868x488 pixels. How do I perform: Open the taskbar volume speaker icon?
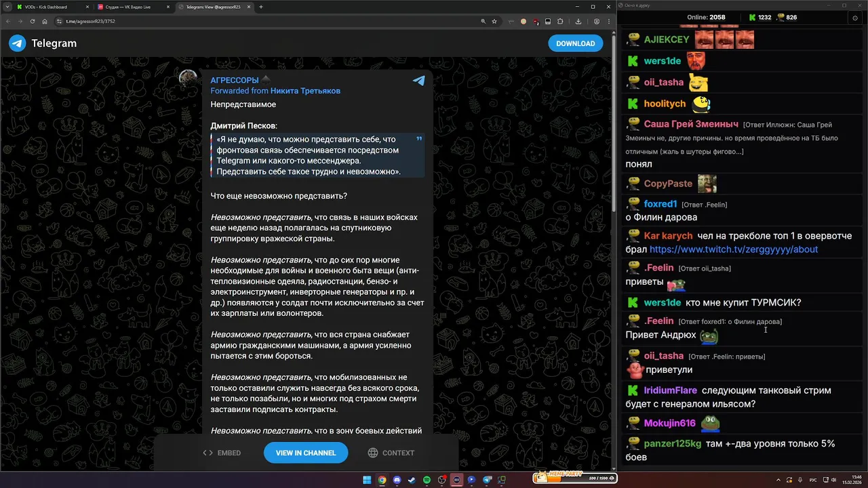[834, 480]
